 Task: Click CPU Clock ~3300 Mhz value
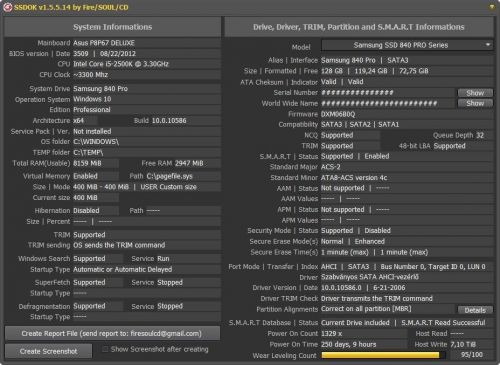91,75
